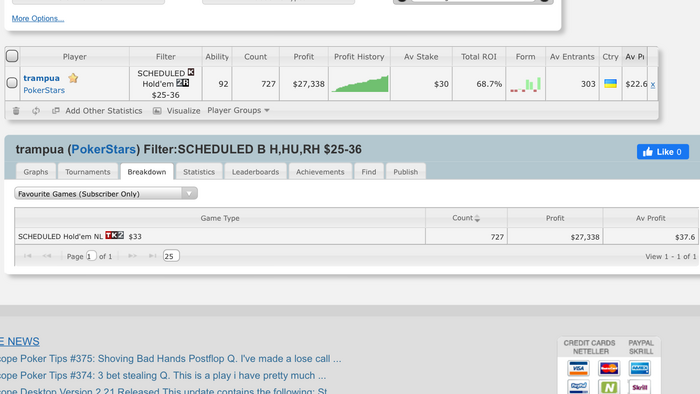Image resolution: width=700 pixels, height=394 pixels.
Task: Click the gold star beside trampua
Action: [73, 78]
